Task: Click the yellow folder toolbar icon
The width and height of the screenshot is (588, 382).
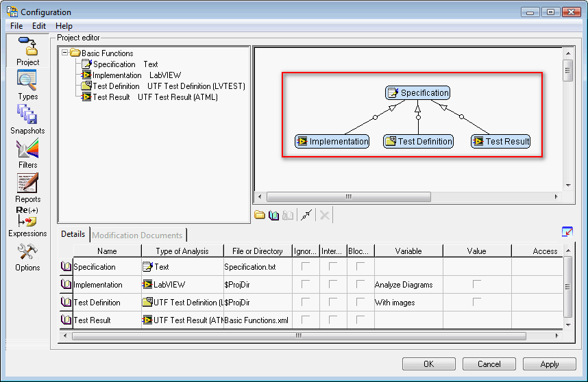Action: pos(260,215)
